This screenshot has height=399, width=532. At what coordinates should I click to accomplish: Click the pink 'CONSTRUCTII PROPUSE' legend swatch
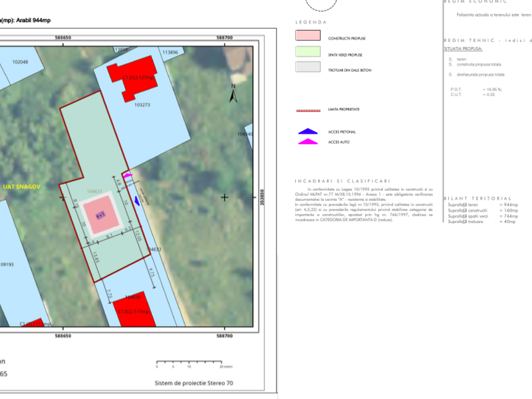pos(308,35)
